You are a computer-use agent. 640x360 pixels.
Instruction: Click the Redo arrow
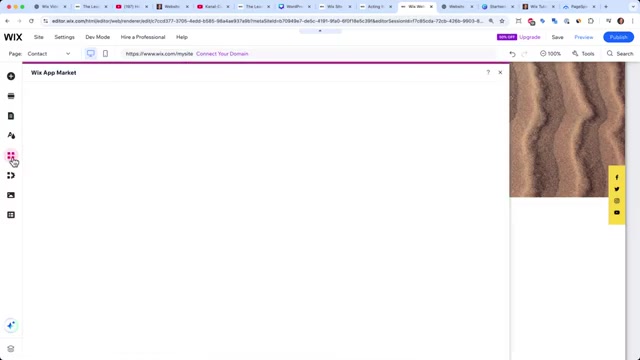pyautogui.click(x=524, y=54)
